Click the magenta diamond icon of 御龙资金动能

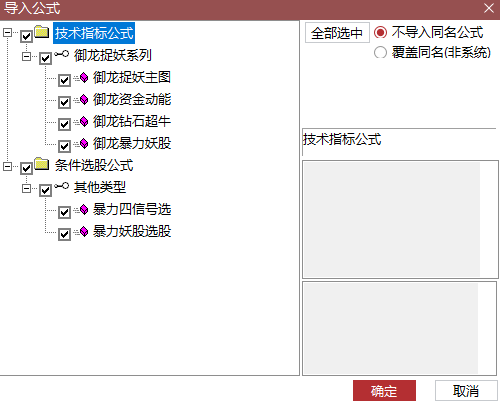tap(84, 99)
